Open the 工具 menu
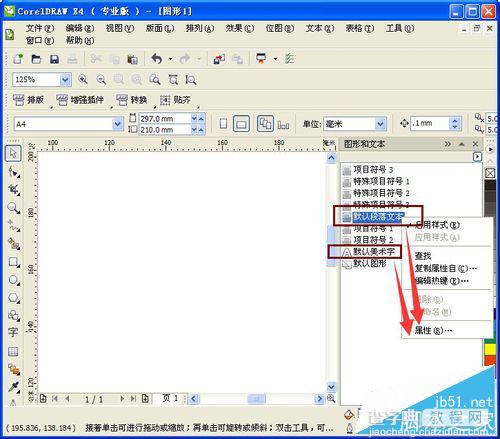 (400, 29)
